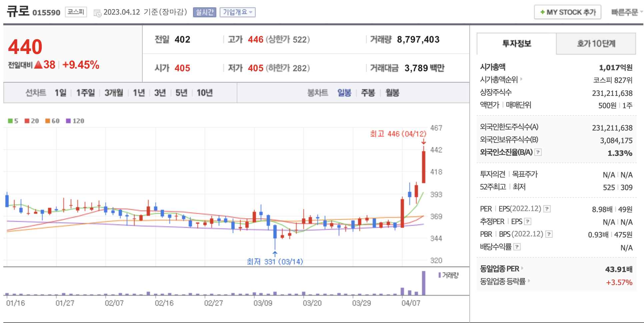Click the tall volume bar on 04/12

(424, 283)
